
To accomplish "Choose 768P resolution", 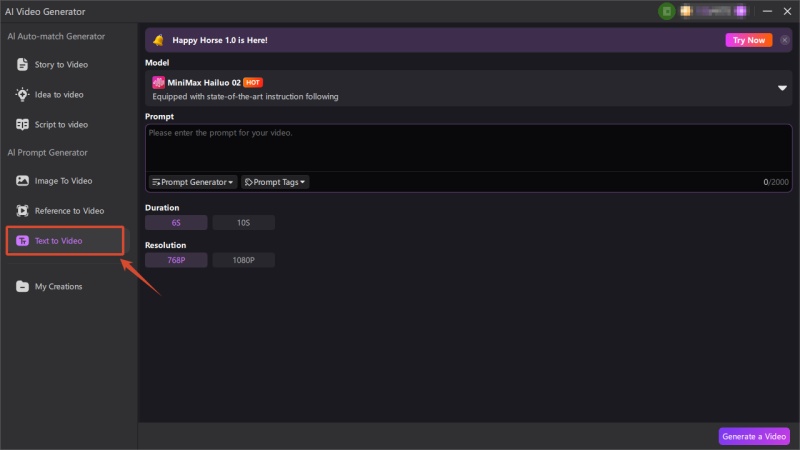I will point(176,260).
